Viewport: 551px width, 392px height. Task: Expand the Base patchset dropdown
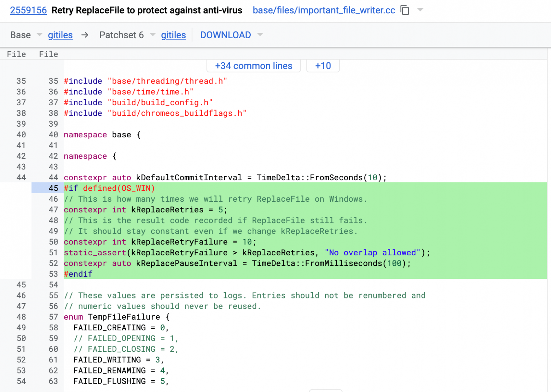click(39, 35)
